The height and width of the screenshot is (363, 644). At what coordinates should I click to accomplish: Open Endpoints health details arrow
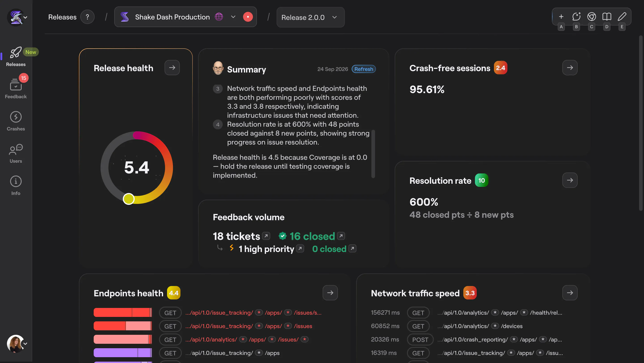(x=330, y=293)
